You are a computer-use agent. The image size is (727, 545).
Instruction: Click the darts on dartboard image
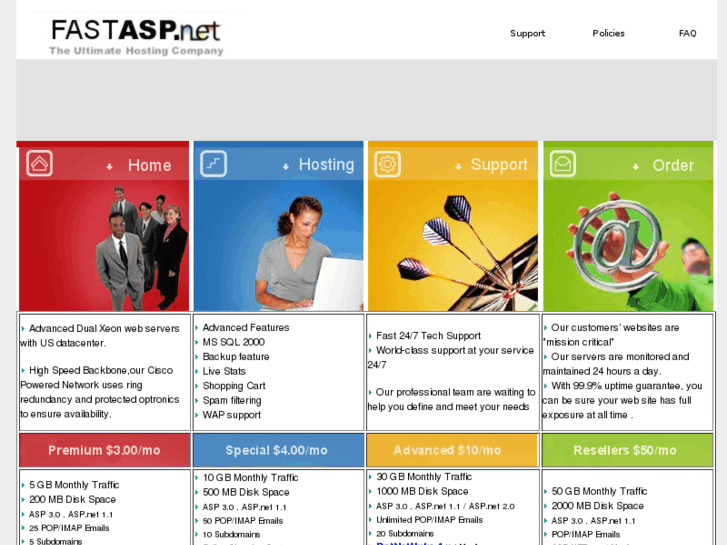click(453, 245)
